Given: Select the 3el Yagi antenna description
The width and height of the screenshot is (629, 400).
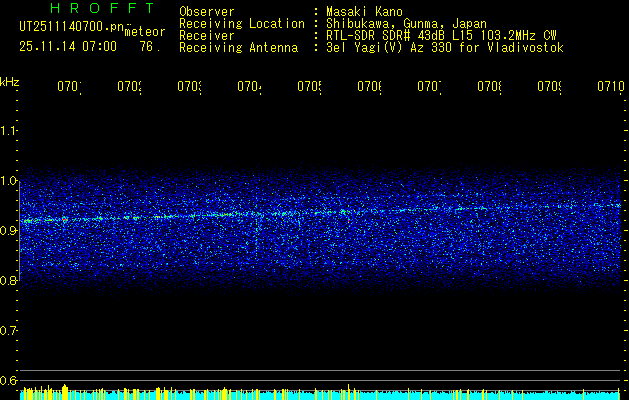Looking at the screenshot, I should tap(445, 47).
